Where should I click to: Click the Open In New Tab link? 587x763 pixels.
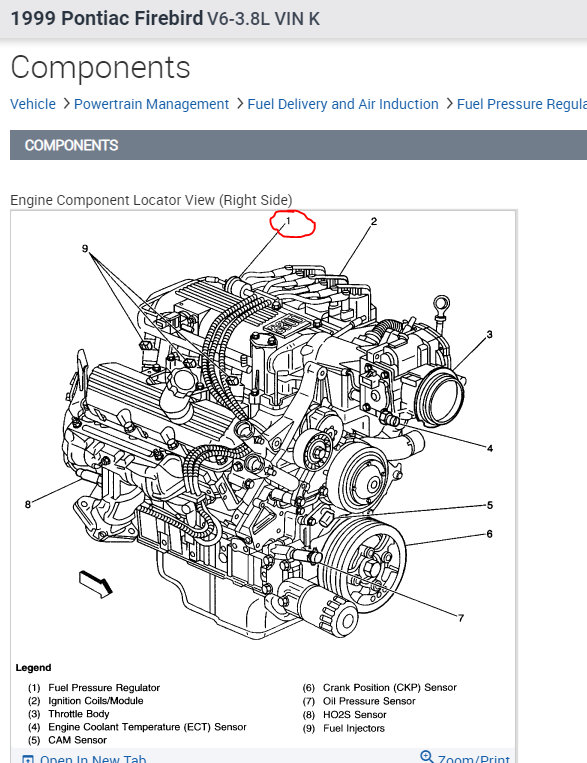93,759
